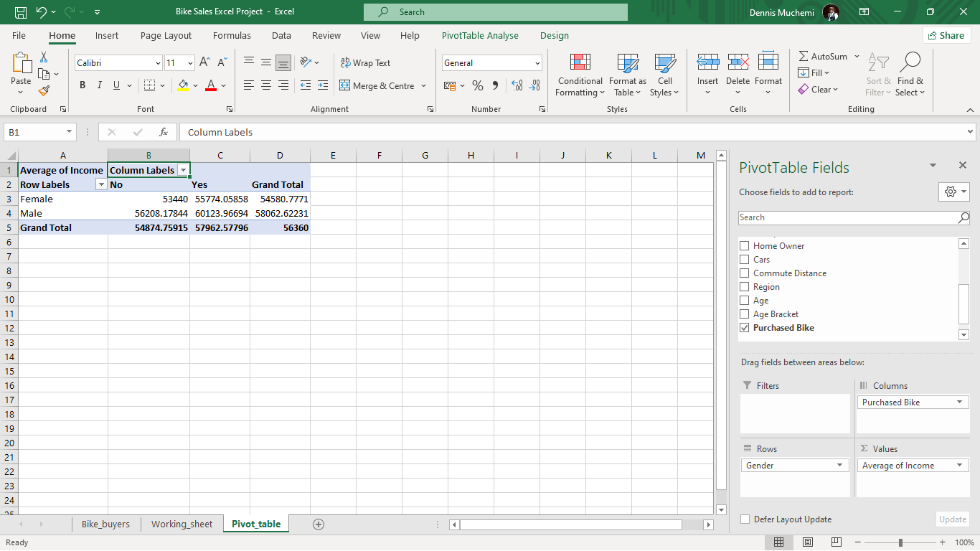Image resolution: width=980 pixels, height=551 pixels.
Task: Tick the Cars field checkbox
Action: click(744, 260)
